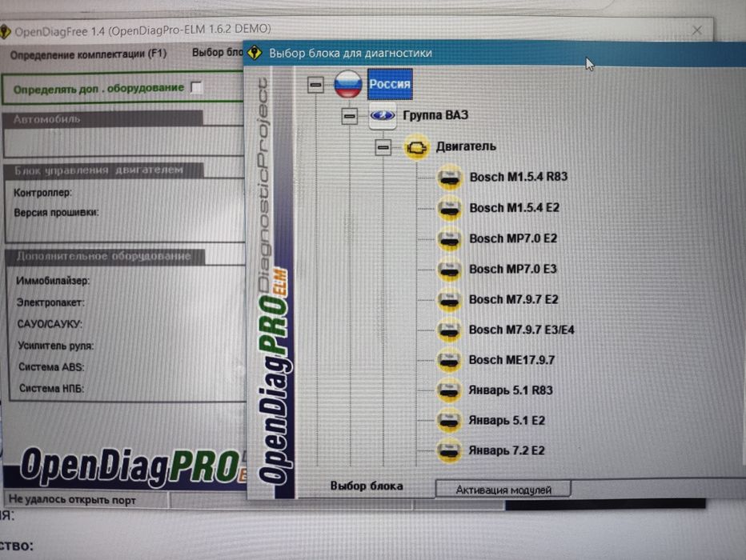Click the Дополнительное оборудование section header
Screen dimensions: 746x560
coord(105,256)
